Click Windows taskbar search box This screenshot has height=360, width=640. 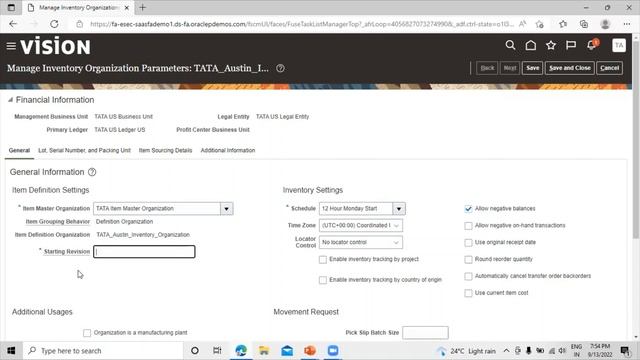coord(103,351)
